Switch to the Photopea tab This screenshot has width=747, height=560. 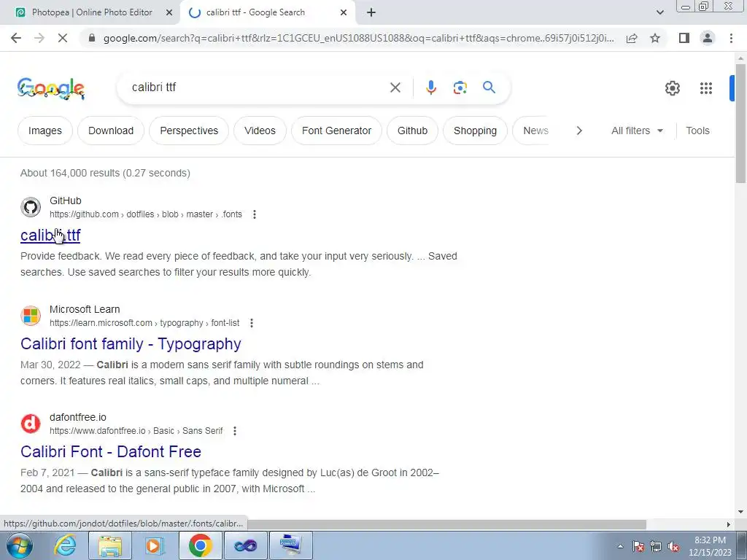point(92,12)
